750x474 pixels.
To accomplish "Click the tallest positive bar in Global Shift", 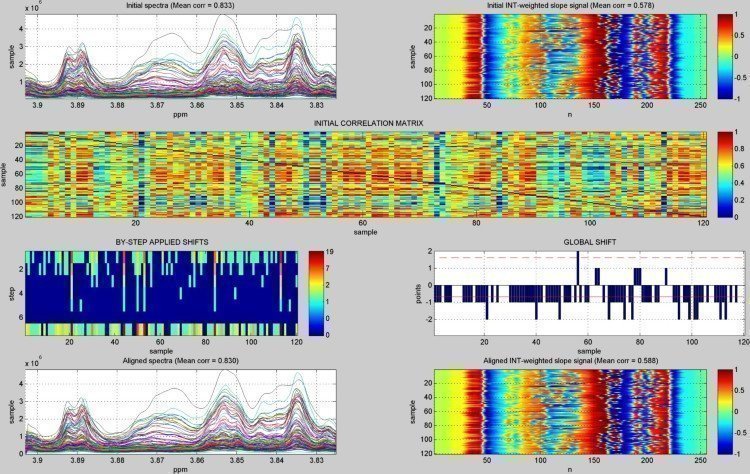I will [x=577, y=268].
